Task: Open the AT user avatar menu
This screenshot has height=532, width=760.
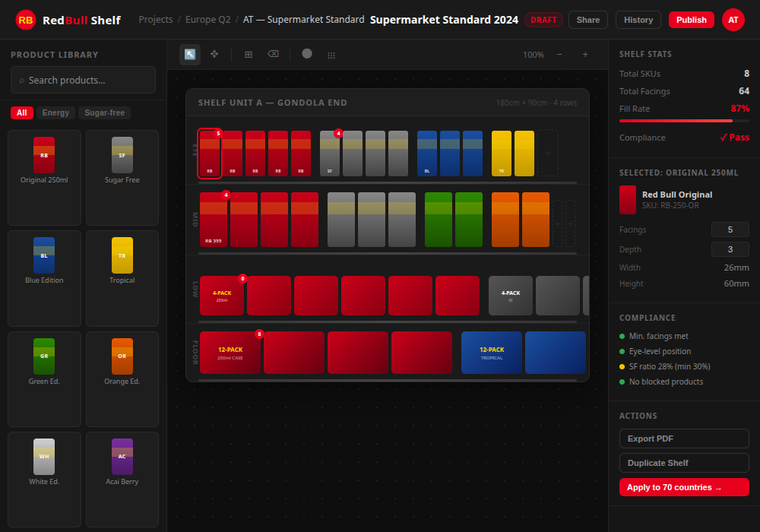Action: point(733,20)
